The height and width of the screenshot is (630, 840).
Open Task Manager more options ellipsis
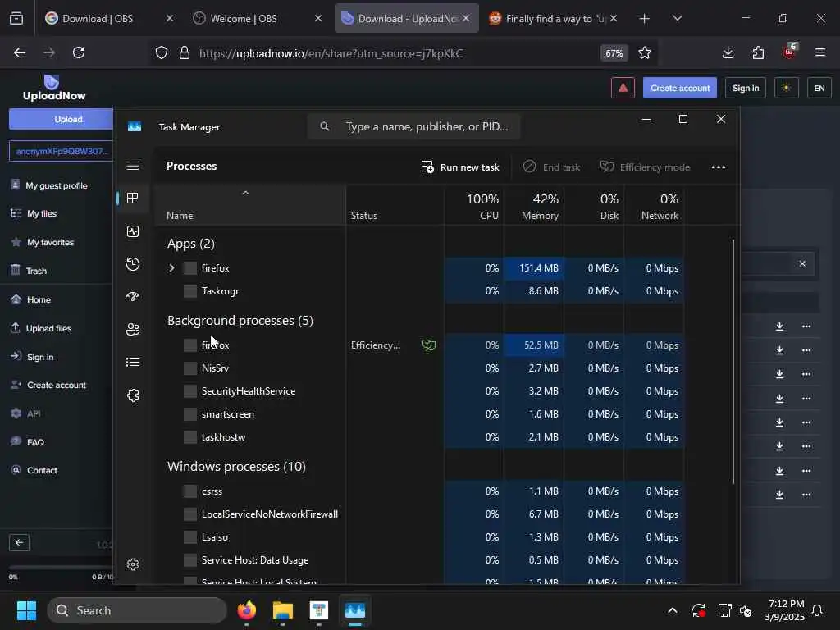(719, 167)
